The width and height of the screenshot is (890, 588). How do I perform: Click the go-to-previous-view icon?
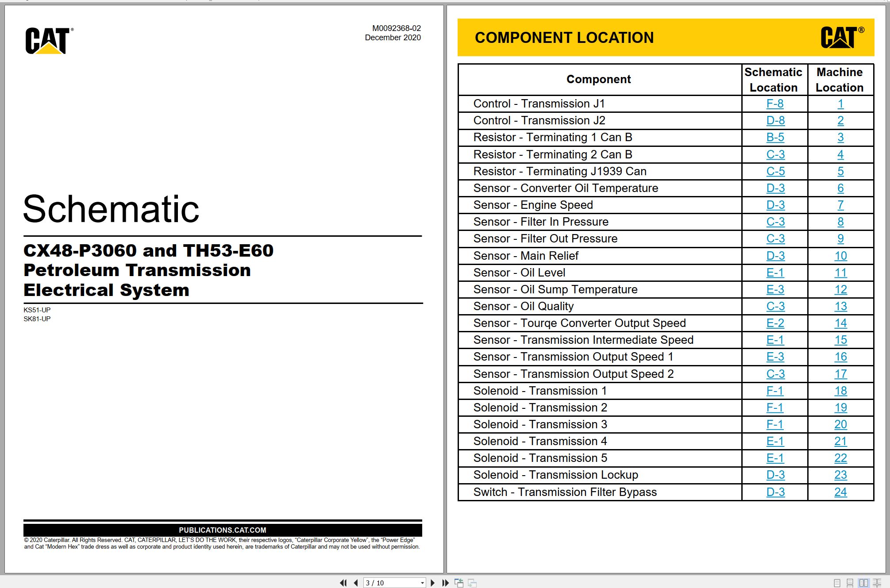[x=459, y=583]
